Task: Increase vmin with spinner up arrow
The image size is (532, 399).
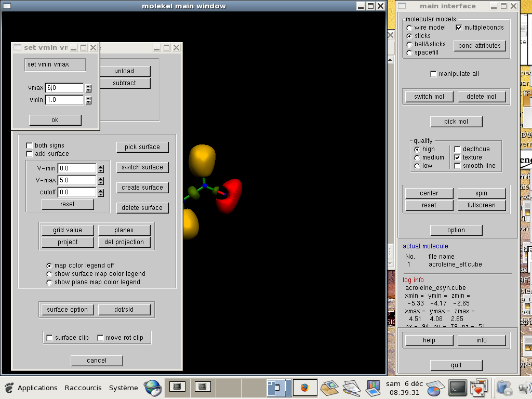Action: (x=88, y=98)
